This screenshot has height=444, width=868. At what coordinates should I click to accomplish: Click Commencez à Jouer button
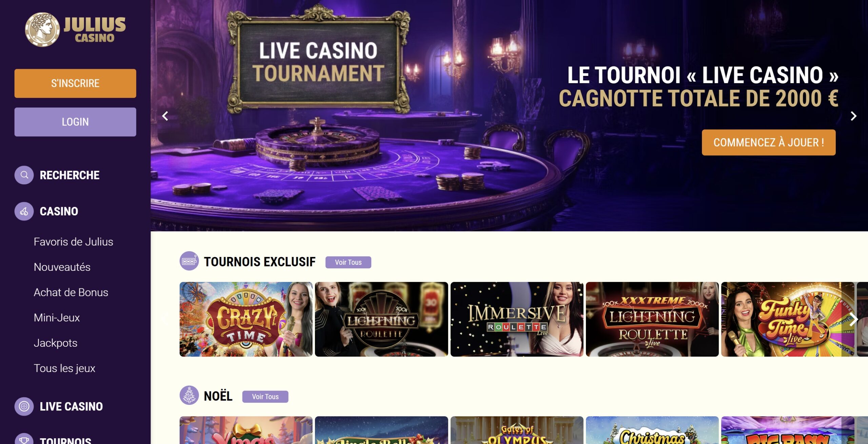(769, 142)
